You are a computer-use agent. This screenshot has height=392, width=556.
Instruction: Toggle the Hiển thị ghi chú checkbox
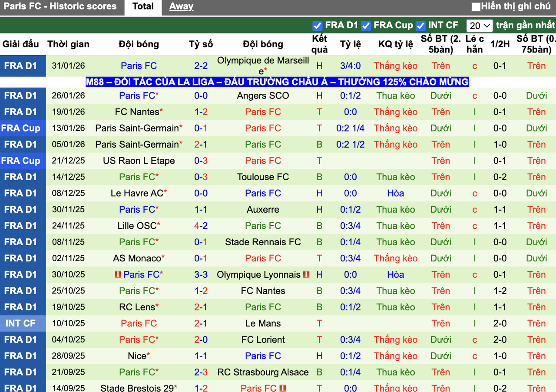pyautogui.click(x=476, y=7)
